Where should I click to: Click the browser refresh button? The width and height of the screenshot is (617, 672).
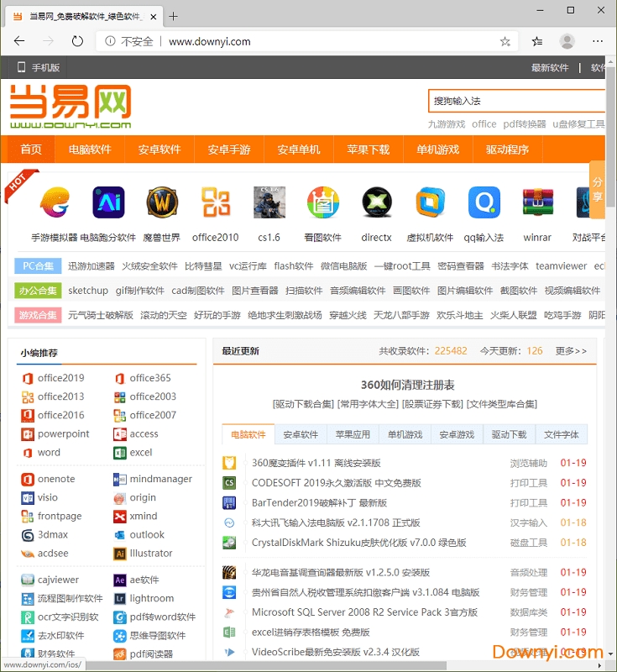(77, 41)
